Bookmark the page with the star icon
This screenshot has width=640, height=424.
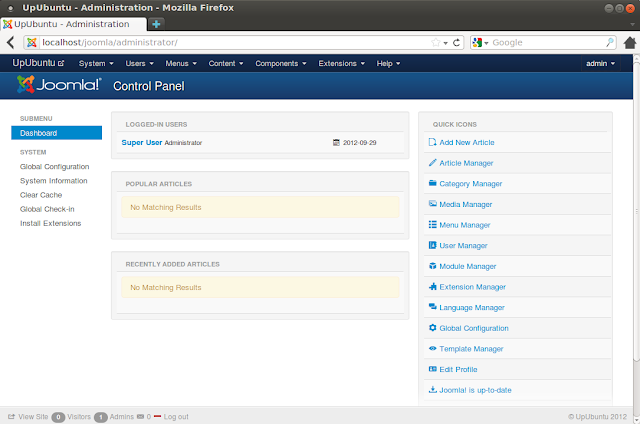click(436, 42)
